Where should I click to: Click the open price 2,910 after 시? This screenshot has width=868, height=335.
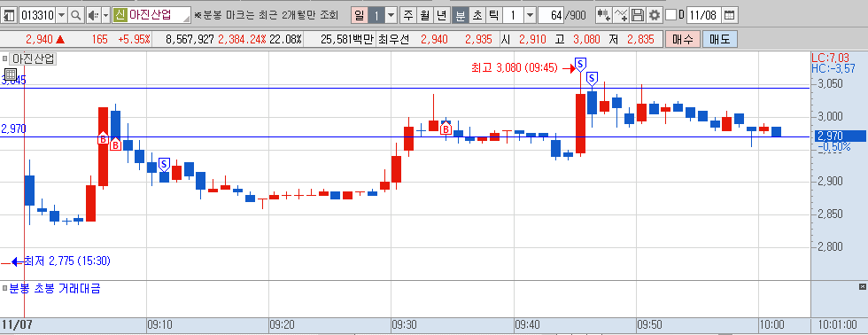pos(532,39)
